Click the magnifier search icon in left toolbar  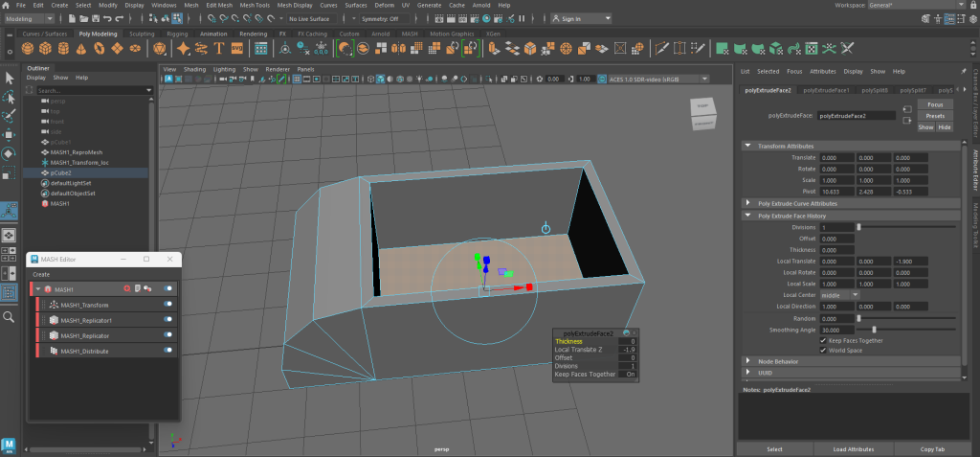point(9,317)
